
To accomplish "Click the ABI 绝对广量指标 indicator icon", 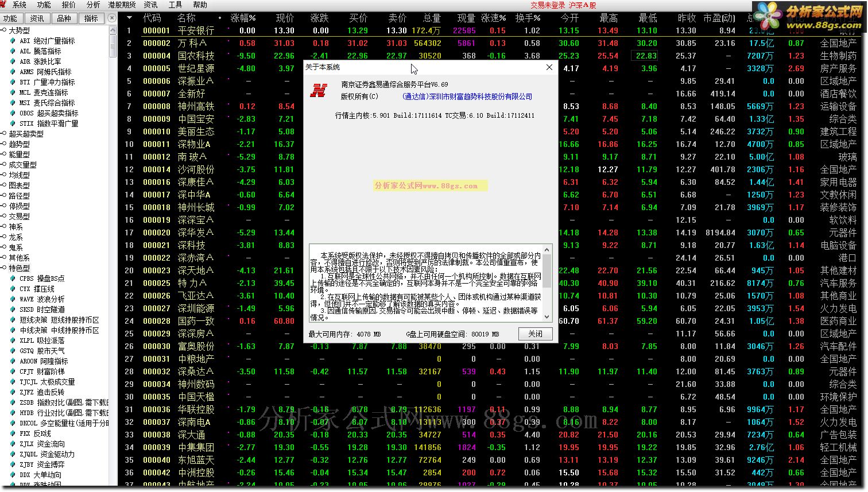I will click(13, 41).
